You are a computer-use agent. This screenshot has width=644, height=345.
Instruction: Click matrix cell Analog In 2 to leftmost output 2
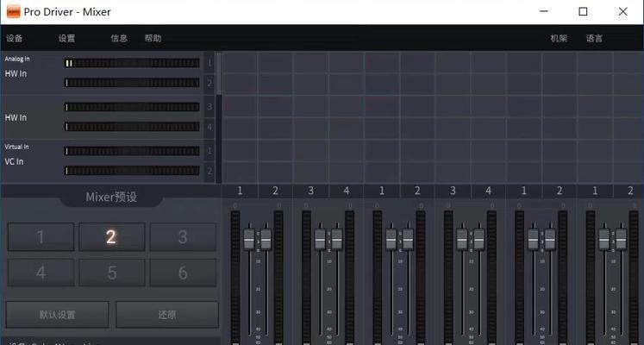(275, 84)
